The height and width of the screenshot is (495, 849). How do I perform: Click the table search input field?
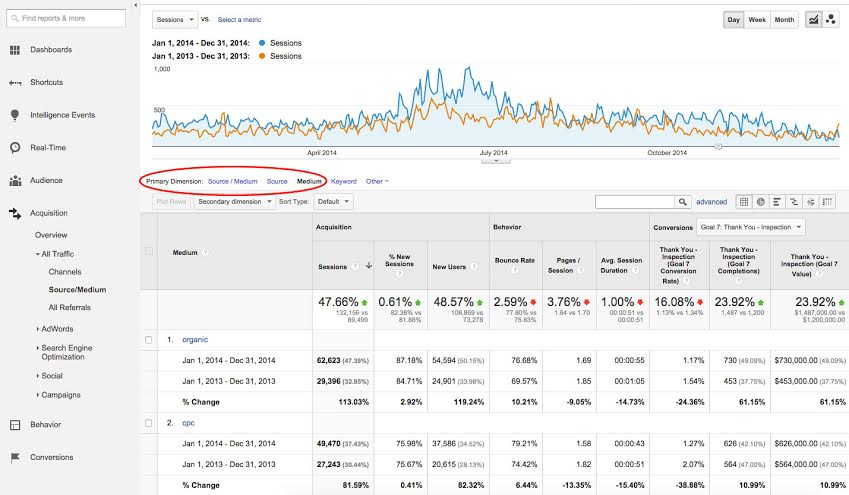point(633,202)
